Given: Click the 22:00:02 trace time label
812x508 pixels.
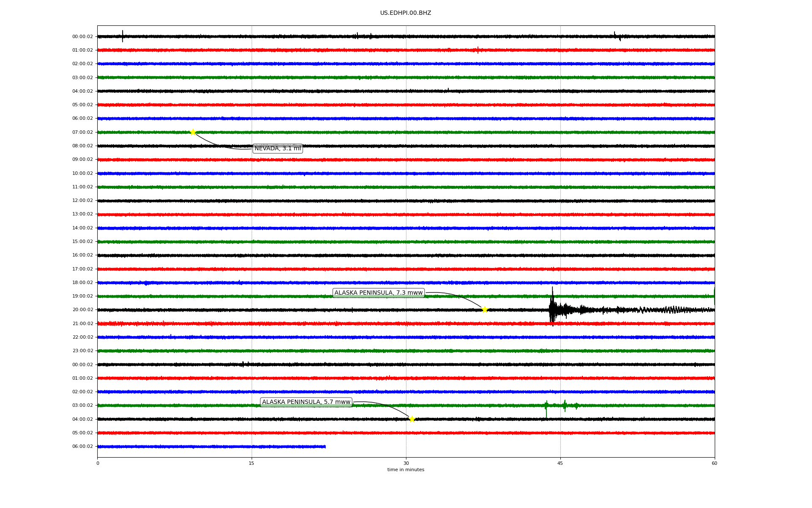Looking at the screenshot, I should point(82,337).
